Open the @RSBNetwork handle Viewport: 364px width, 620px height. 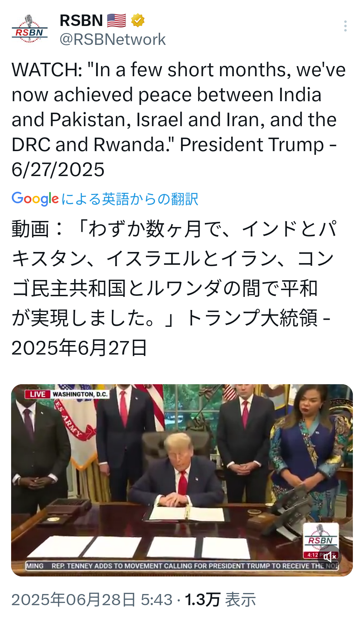[x=113, y=39]
